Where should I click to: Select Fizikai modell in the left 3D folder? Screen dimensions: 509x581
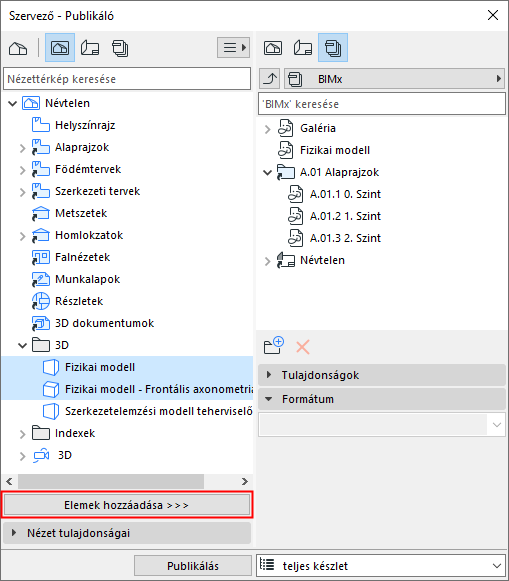[100, 367]
